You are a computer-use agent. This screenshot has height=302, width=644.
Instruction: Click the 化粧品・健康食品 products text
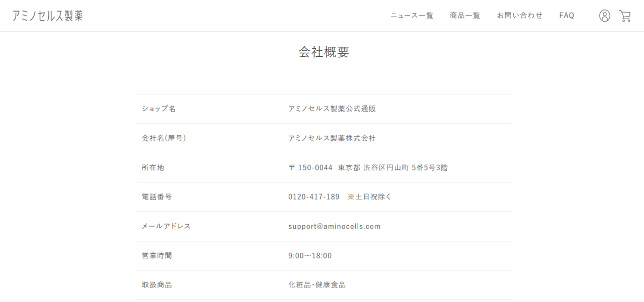pyautogui.click(x=316, y=285)
